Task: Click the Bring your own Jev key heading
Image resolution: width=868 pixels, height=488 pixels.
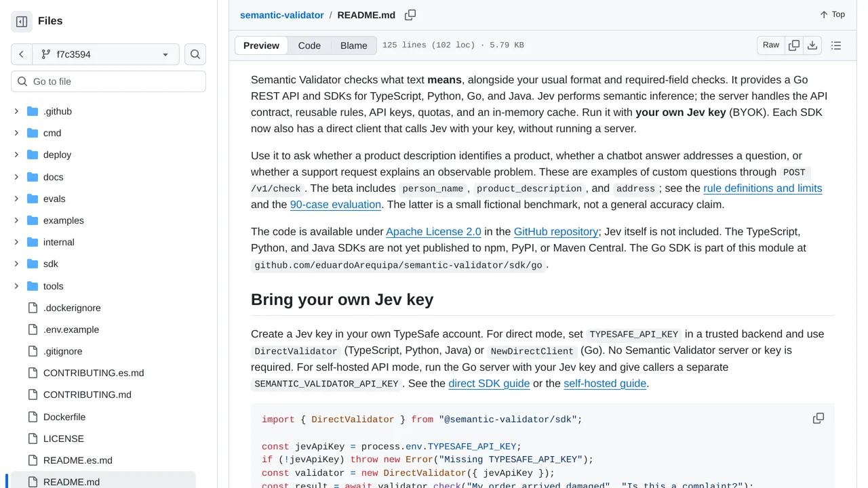Action: click(x=342, y=300)
